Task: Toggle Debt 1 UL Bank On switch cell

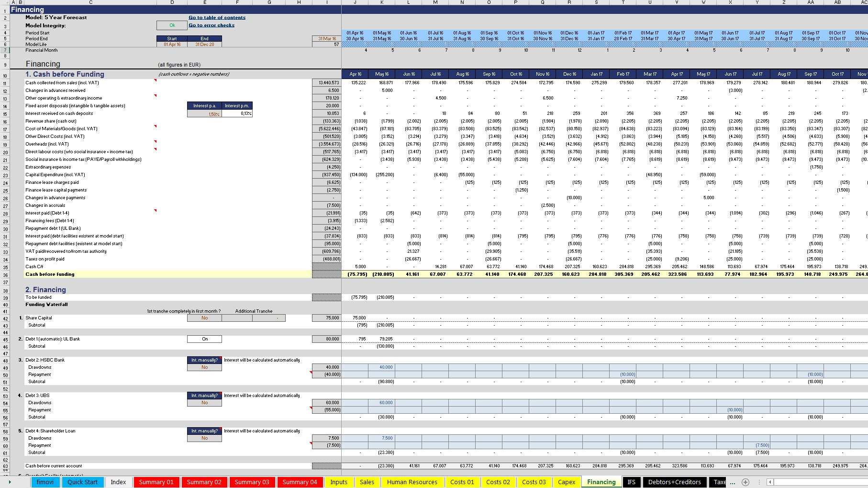Action: click(x=204, y=339)
